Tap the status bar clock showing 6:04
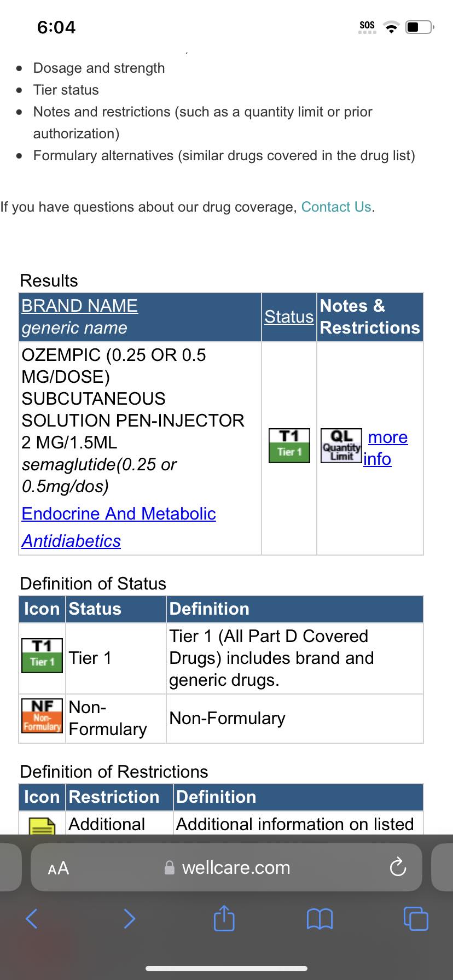Viewport: 453px width, 980px height. (56, 27)
